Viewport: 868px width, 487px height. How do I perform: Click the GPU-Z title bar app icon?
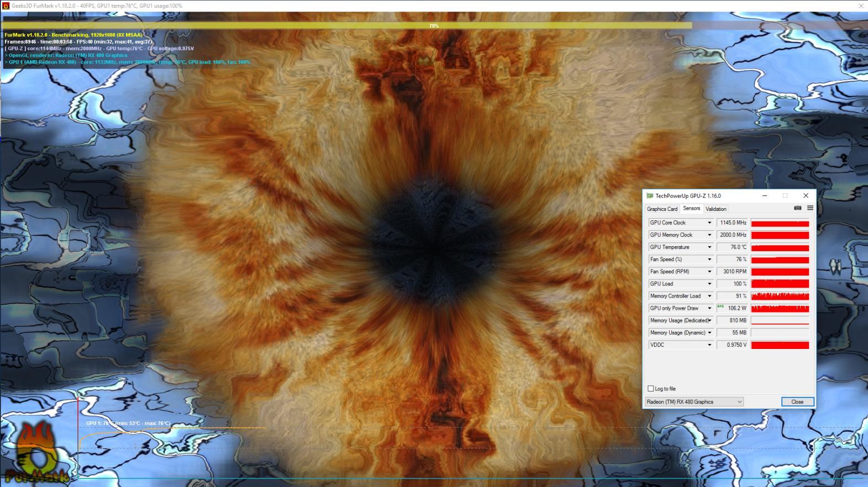pyautogui.click(x=650, y=195)
